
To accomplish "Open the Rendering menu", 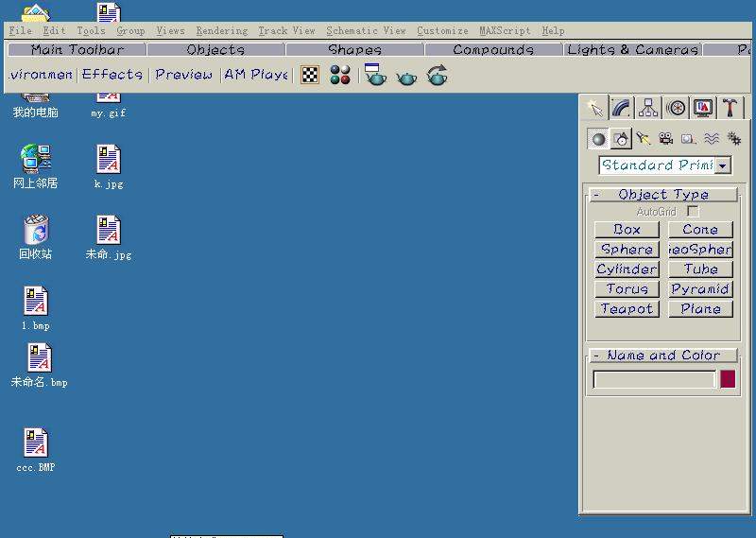I will [222, 31].
